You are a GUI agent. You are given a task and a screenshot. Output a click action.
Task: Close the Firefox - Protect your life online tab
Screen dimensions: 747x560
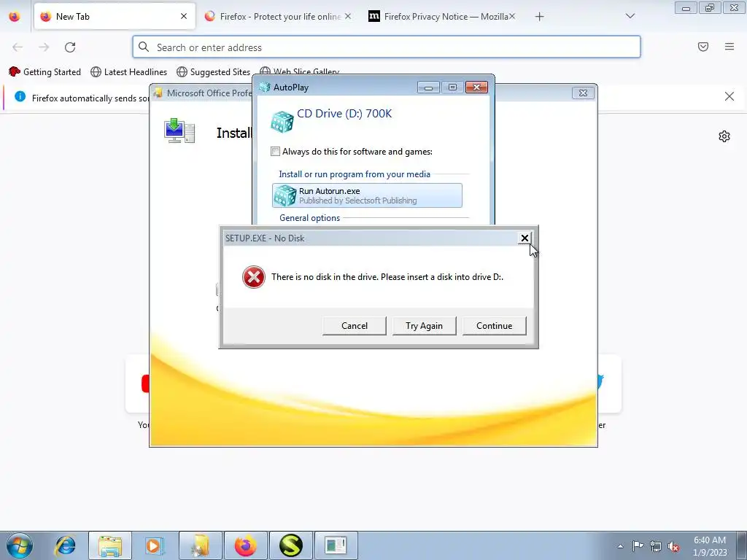point(348,16)
